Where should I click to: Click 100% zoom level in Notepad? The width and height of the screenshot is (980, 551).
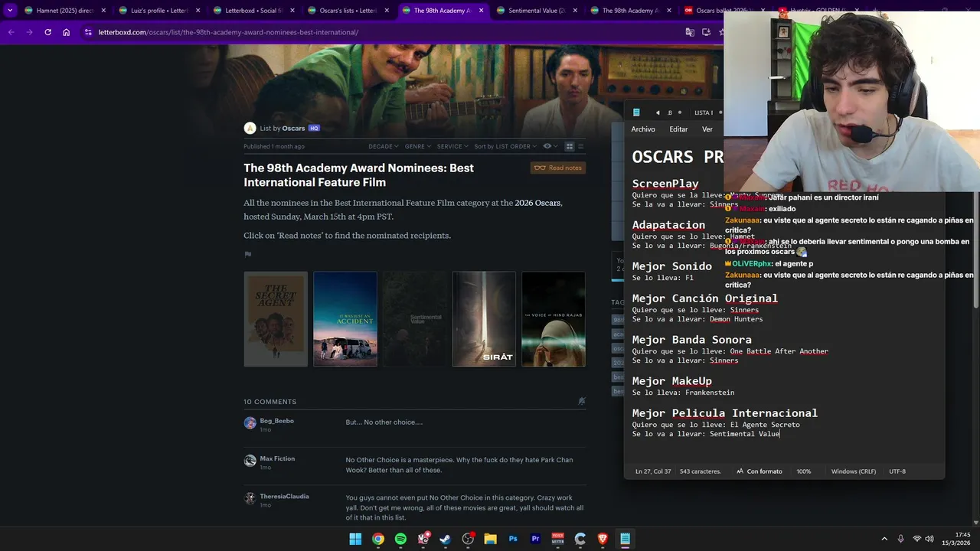click(x=803, y=471)
